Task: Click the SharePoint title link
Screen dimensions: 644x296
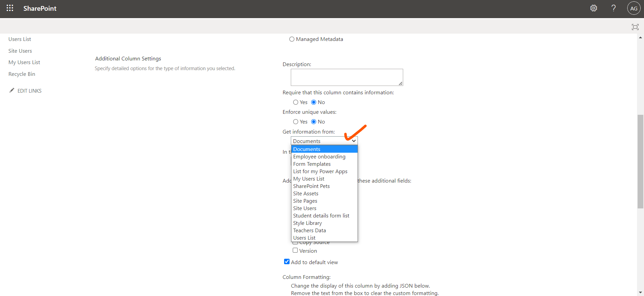Action: click(40, 8)
